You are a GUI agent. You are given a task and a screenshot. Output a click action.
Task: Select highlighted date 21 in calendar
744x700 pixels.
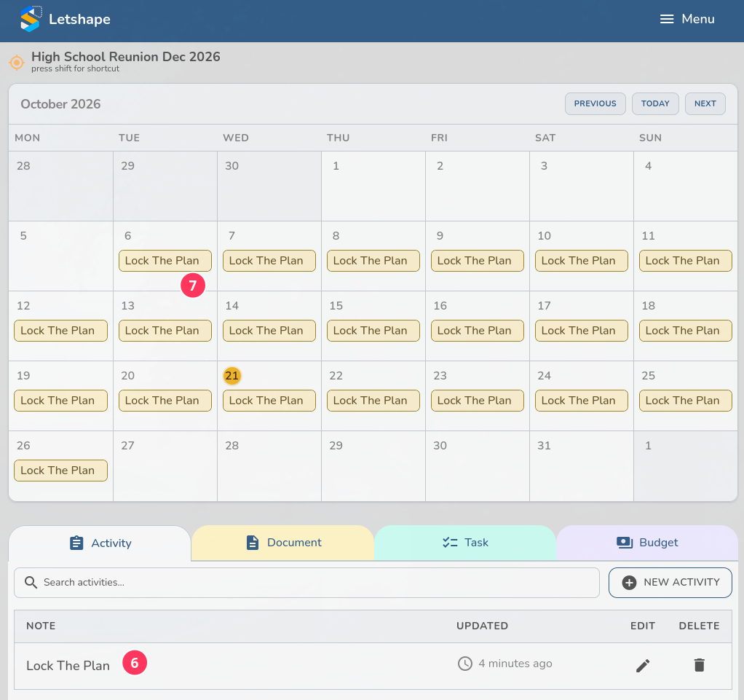pyautogui.click(x=232, y=376)
